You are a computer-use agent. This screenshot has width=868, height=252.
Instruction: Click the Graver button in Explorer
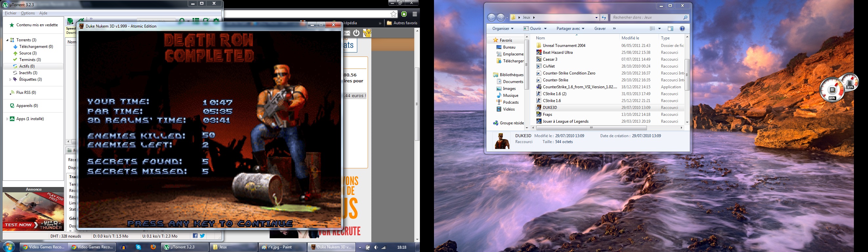pyautogui.click(x=600, y=29)
